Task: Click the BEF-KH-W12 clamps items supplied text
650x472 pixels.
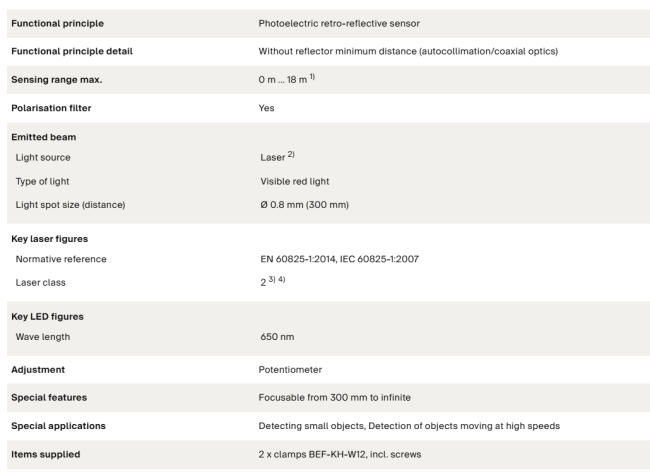Action: 340,455
